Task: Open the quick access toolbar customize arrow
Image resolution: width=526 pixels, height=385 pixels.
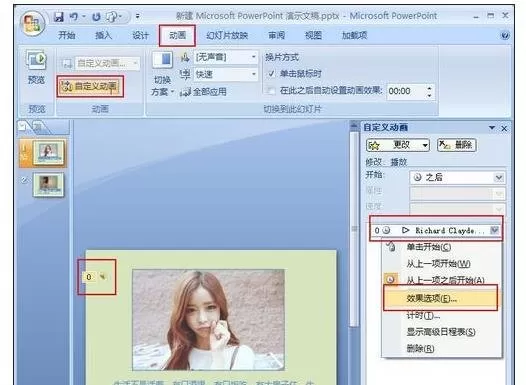Action: click(138, 16)
